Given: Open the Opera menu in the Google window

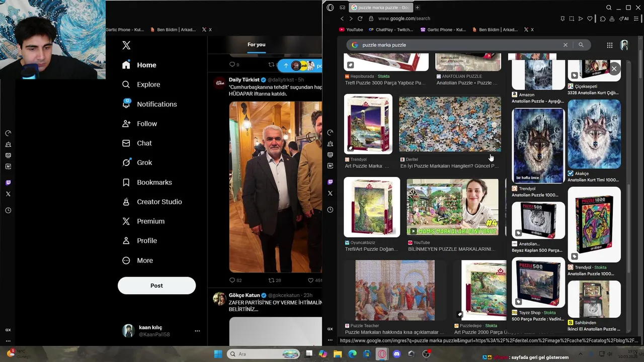Looking at the screenshot, I should 330,8.
